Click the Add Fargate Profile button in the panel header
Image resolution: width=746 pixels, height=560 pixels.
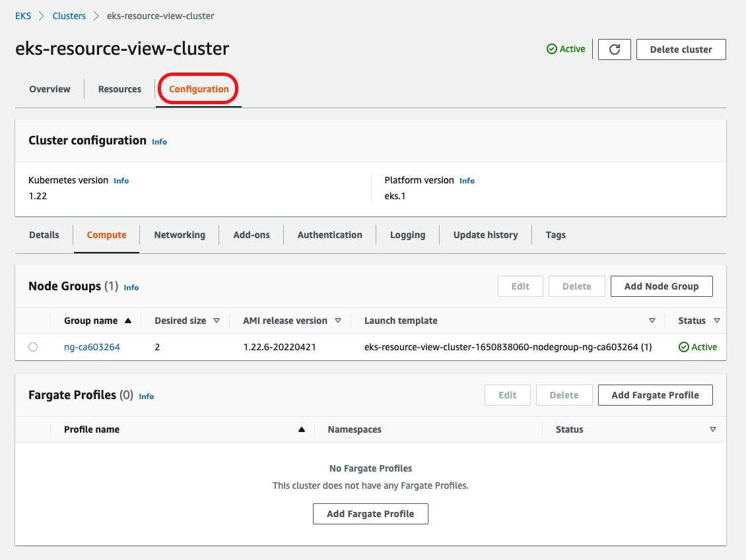[655, 395]
